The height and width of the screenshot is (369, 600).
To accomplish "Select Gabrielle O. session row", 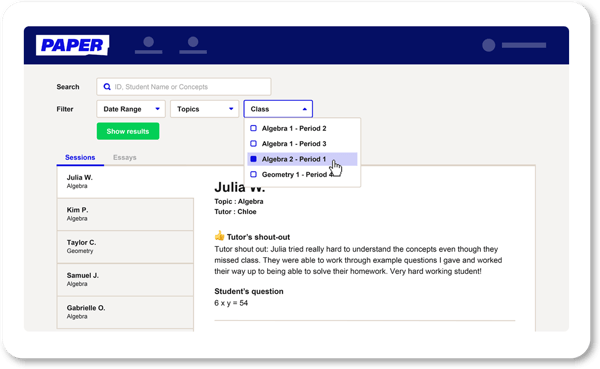I will (x=125, y=312).
